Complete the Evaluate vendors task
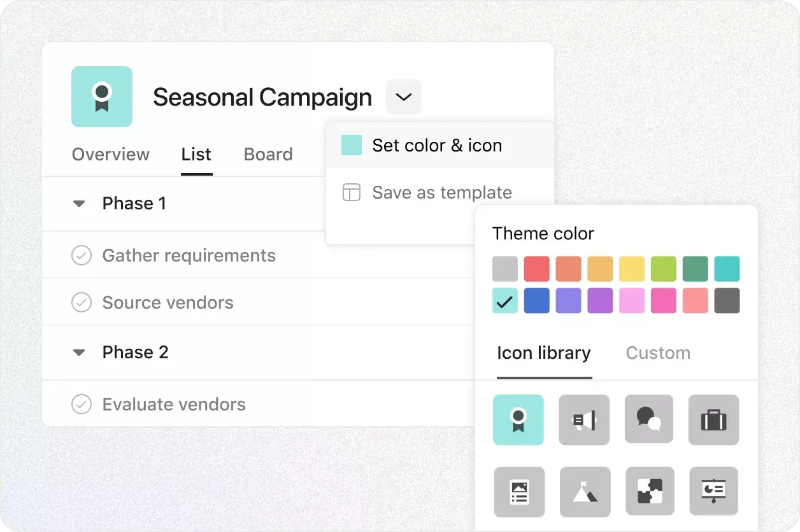The width and height of the screenshot is (800, 532). pos(82,404)
